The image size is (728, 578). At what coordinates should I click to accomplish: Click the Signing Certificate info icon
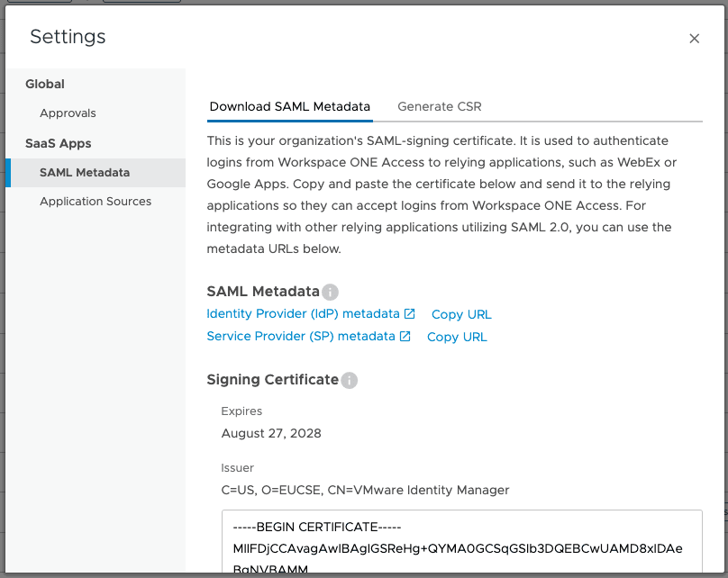pyautogui.click(x=350, y=381)
